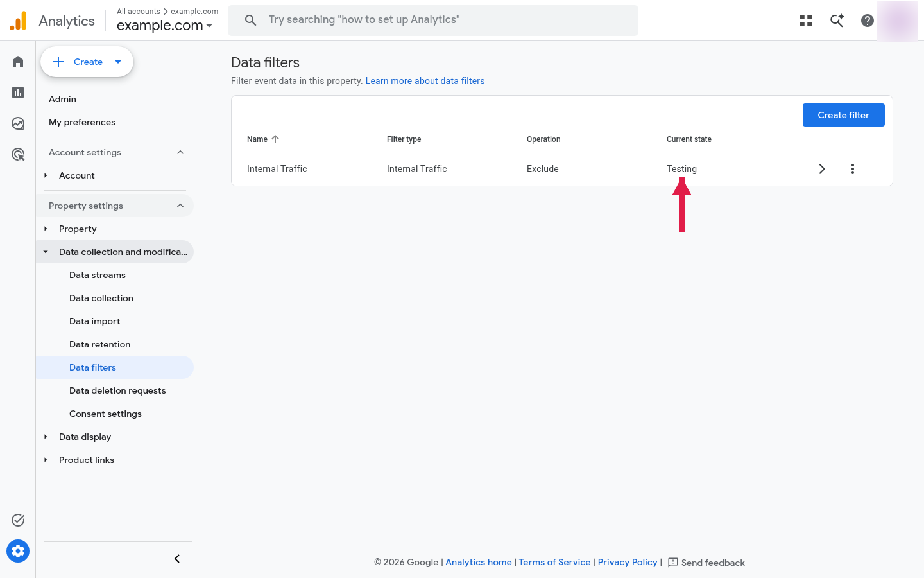Expand the Data display group

pyautogui.click(x=46, y=437)
